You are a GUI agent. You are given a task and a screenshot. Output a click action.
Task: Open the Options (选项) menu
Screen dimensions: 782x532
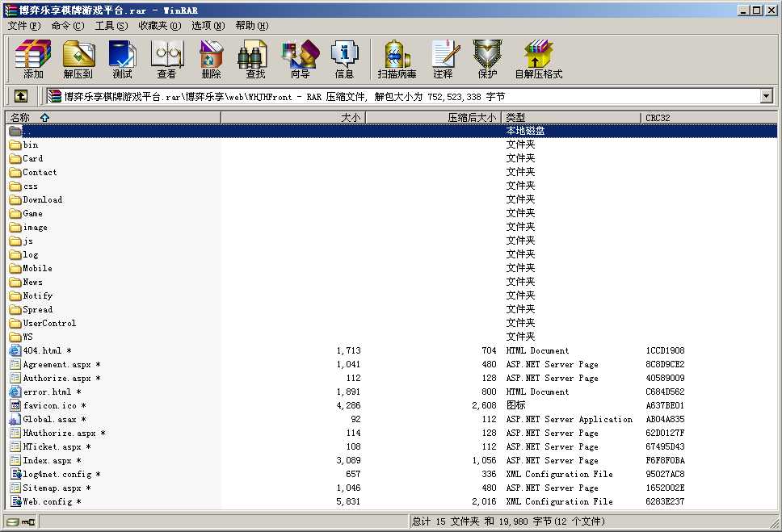coord(208,25)
